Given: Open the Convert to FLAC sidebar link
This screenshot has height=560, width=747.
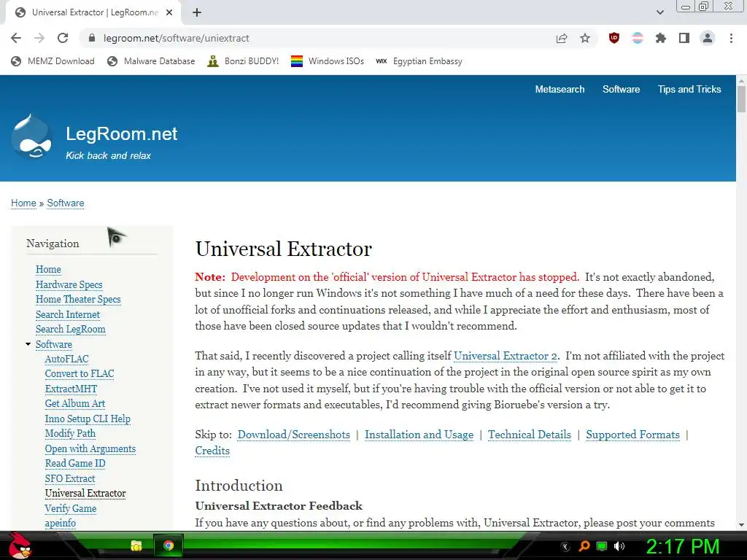Looking at the screenshot, I should pos(80,373).
